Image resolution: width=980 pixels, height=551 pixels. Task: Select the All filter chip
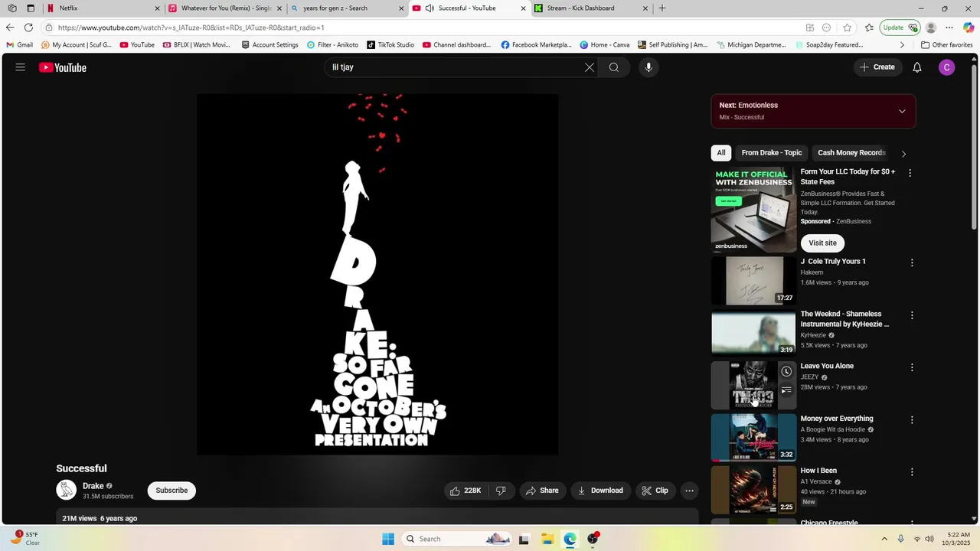click(x=720, y=153)
